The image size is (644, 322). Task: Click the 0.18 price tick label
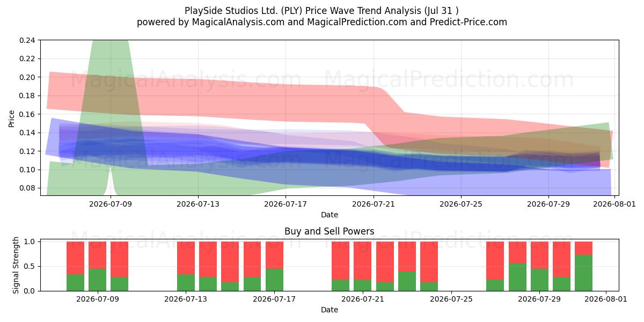(27, 96)
